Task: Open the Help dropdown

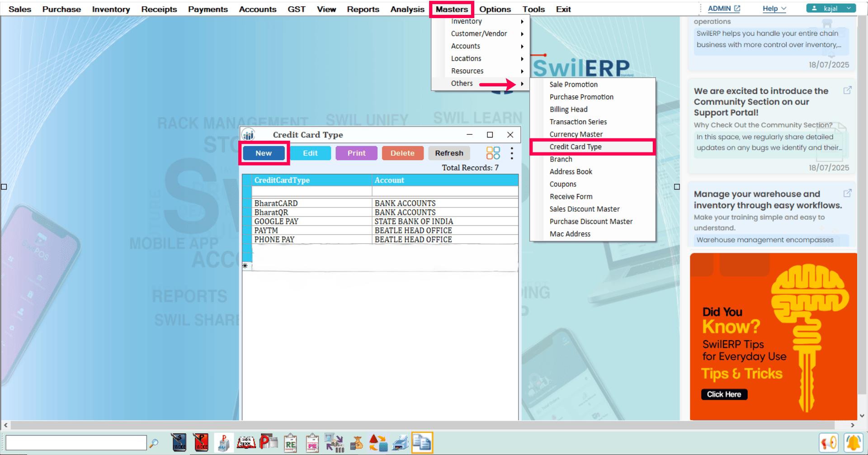Action: tap(774, 9)
